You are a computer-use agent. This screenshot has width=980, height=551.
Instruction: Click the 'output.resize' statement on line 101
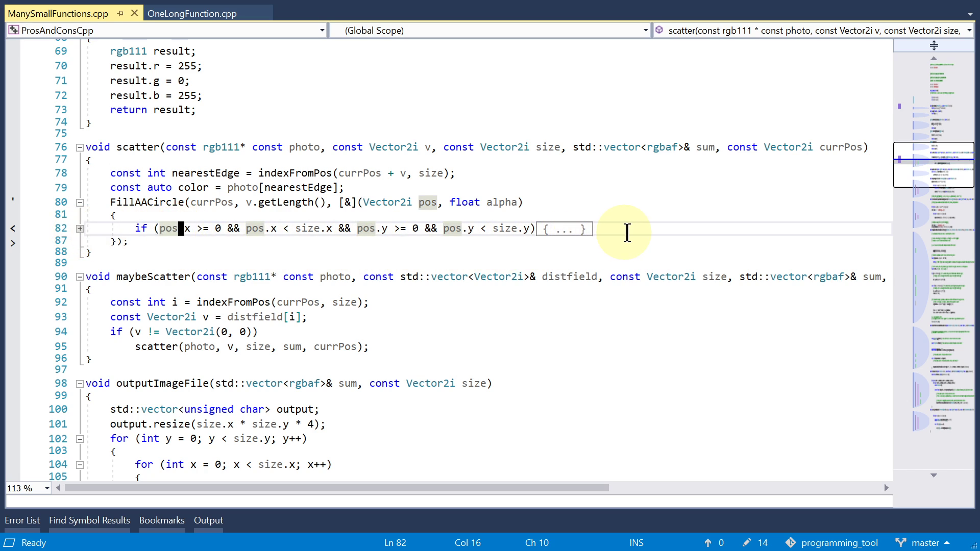(217, 424)
